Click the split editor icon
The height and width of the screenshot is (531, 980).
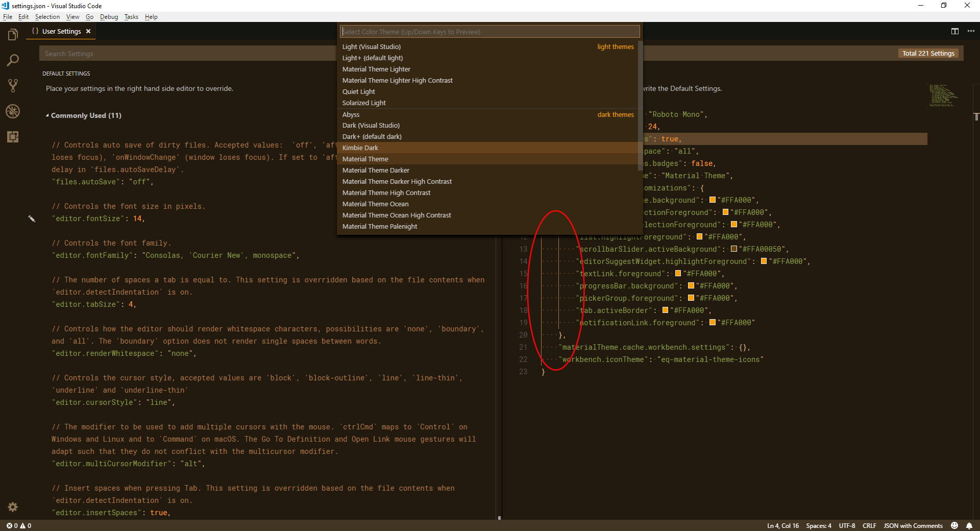pos(955,31)
